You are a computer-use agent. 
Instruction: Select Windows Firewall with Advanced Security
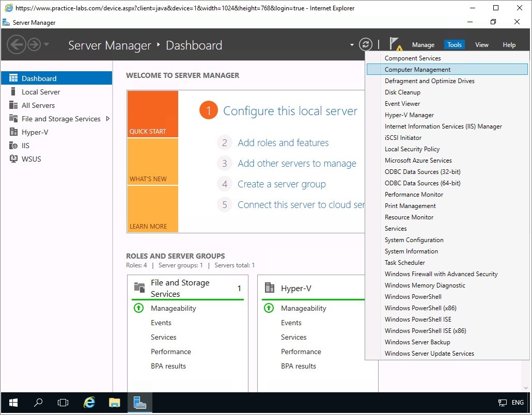coord(441,274)
